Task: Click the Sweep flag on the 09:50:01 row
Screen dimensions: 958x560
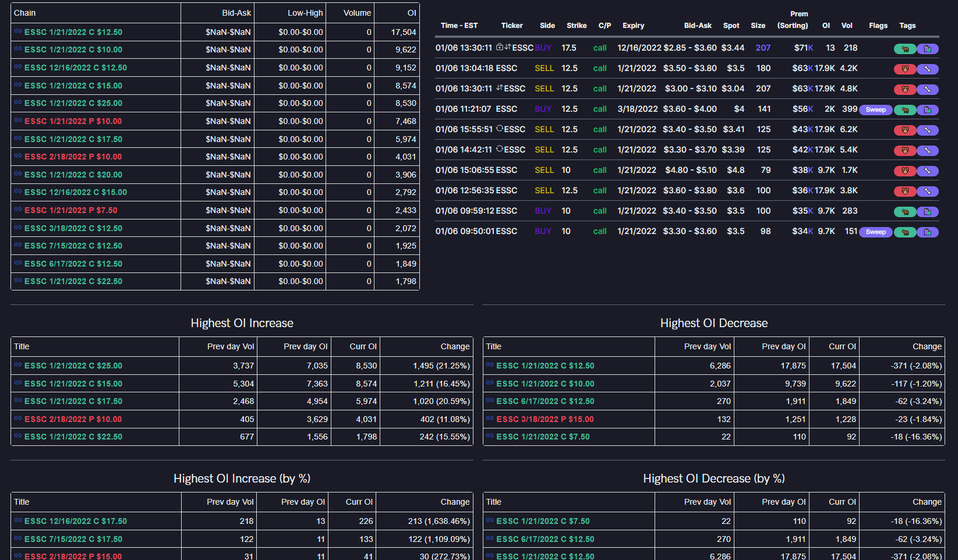Action: [x=875, y=232]
